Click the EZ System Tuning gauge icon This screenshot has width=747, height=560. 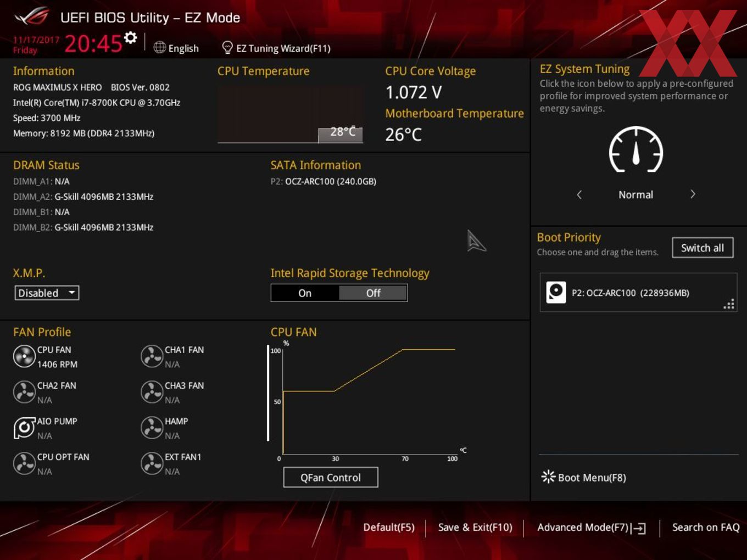click(x=636, y=149)
